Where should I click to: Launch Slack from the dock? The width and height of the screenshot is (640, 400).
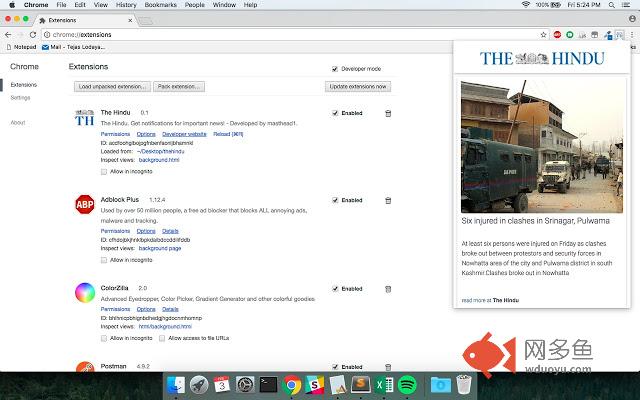tap(315, 384)
